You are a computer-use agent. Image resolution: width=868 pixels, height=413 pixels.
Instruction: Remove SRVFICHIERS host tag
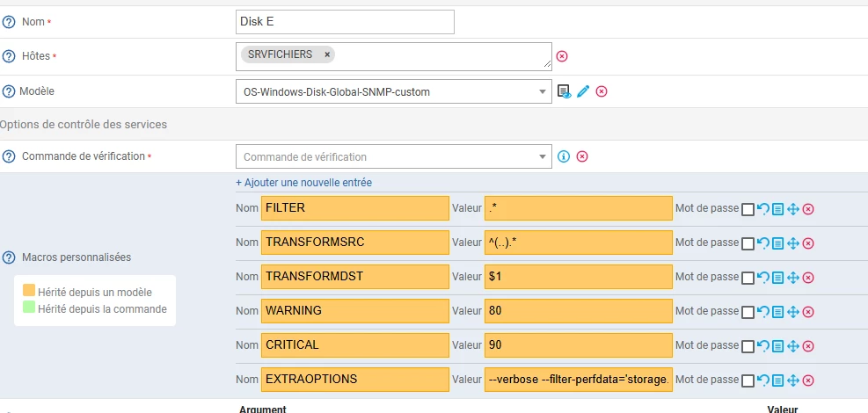(x=327, y=54)
